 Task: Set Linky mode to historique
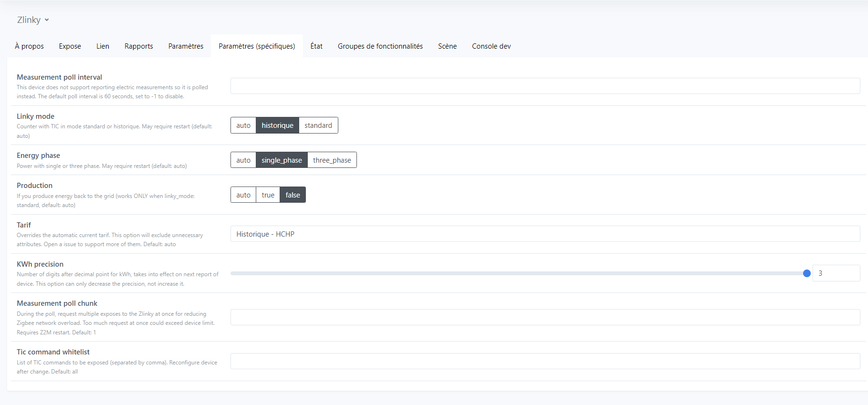coord(277,125)
